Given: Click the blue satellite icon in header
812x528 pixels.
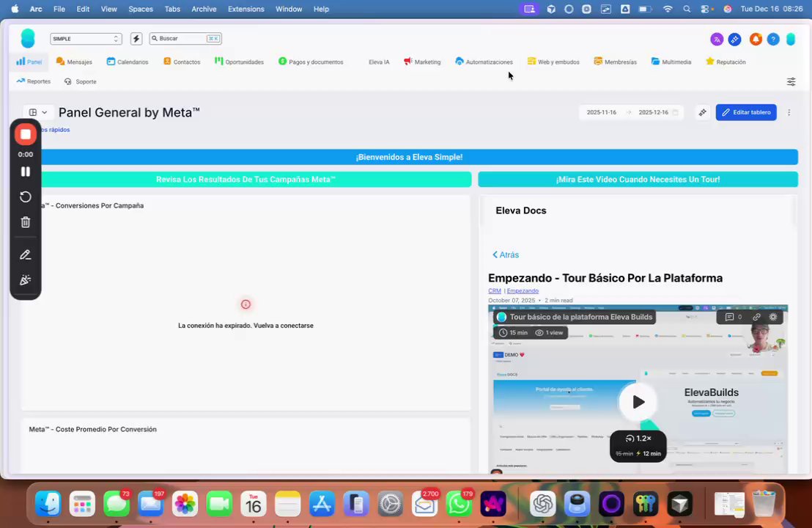Looking at the screenshot, I should (x=734, y=39).
